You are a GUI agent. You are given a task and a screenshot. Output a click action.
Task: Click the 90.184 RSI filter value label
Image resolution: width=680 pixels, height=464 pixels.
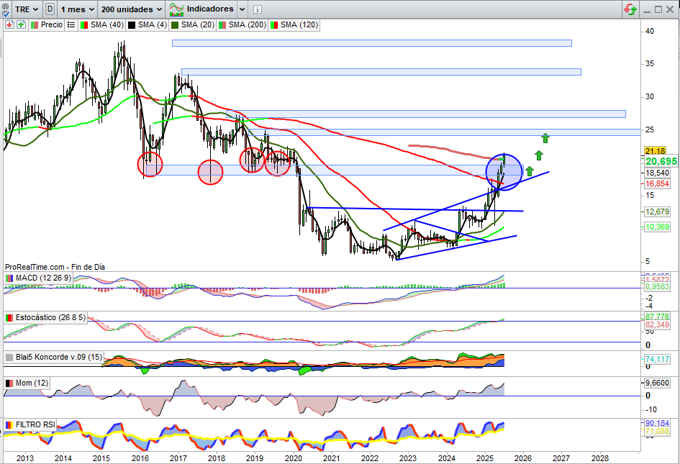point(657,423)
